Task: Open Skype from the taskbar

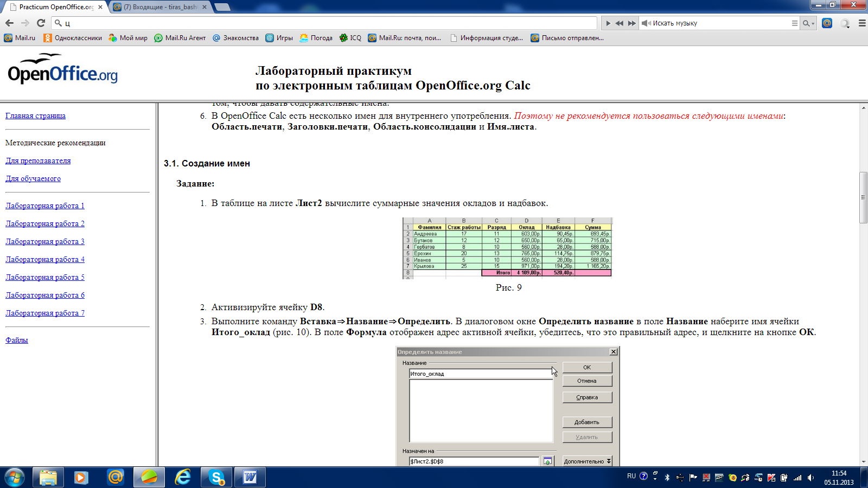Action: pos(216,478)
